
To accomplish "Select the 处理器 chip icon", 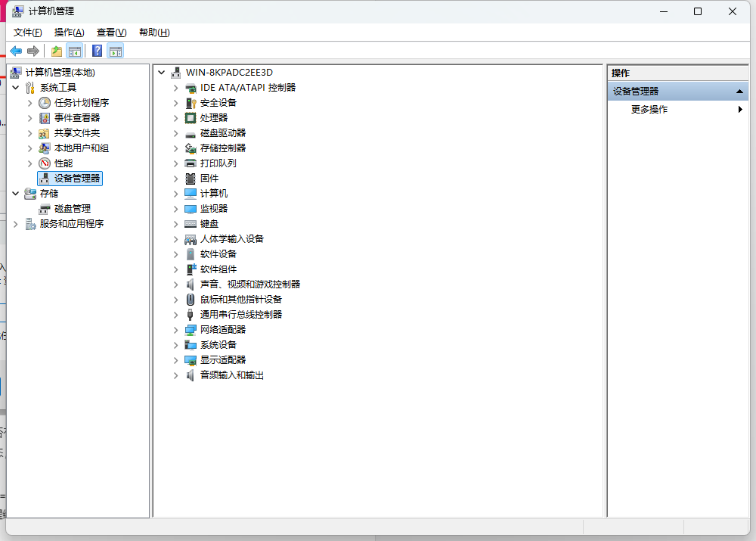I will pyautogui.click(x=191, y=118).
